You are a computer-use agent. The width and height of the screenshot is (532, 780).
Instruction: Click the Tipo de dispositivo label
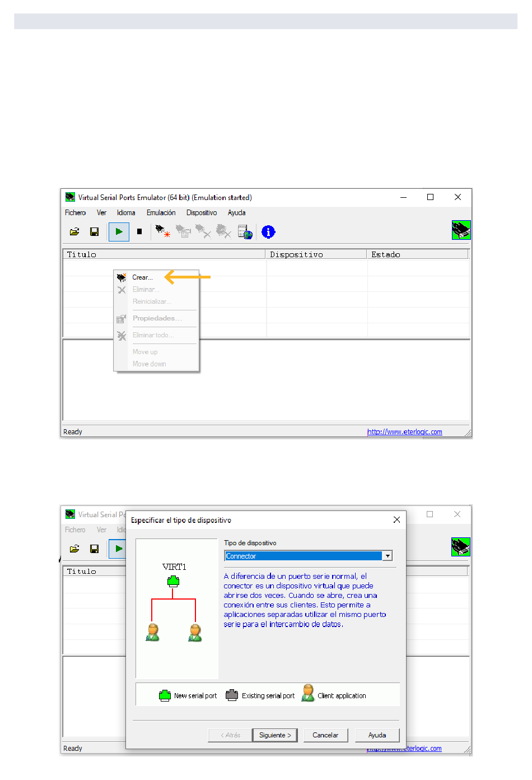pyautogui.click(x=250, y=543)
